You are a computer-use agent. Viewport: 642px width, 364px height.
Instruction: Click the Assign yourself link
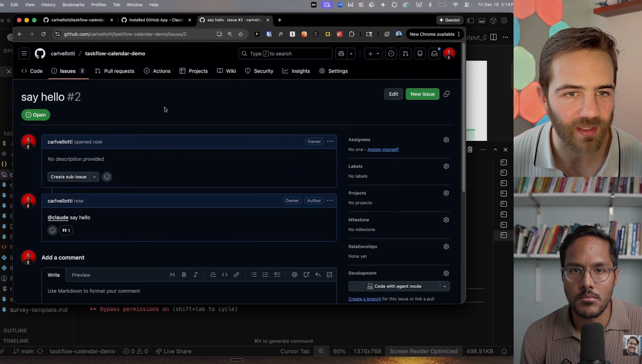[383, 149]
